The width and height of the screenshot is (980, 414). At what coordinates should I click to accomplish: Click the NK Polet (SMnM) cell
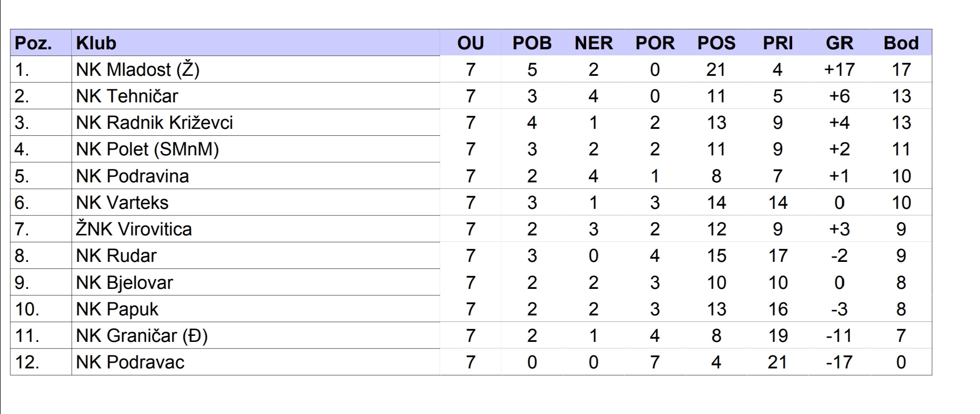(x=147, y=149)
